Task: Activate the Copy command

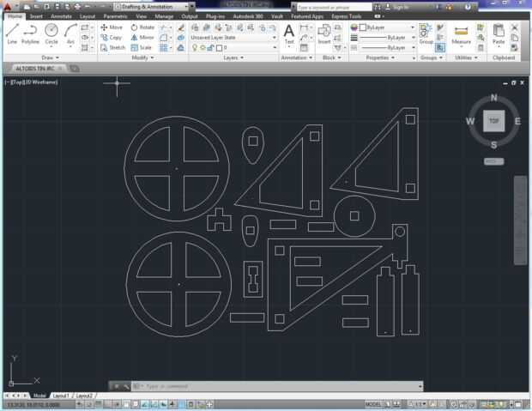Action: click(112, 38)
